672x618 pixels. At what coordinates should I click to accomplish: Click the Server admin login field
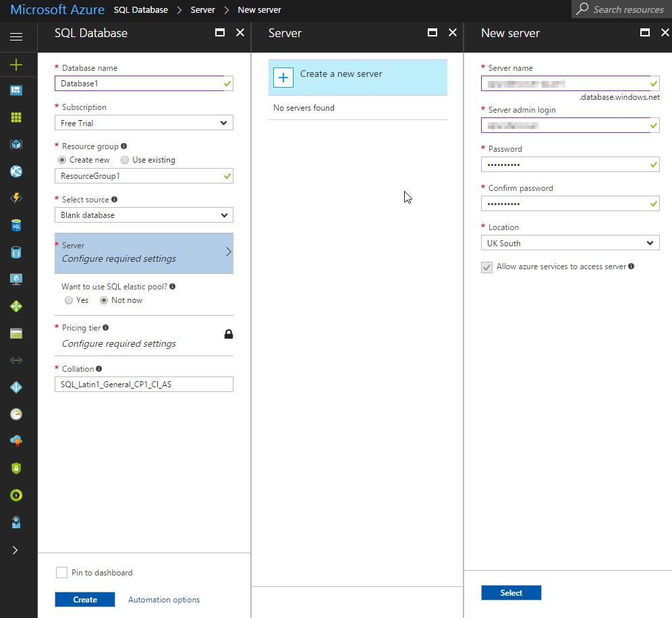[x=570, y=125]
